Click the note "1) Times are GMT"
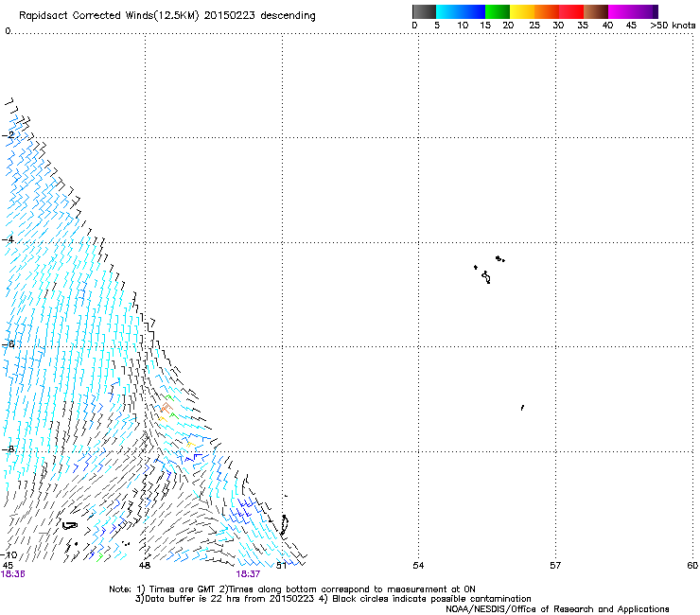The image size is (700, 615). point(176,589)
